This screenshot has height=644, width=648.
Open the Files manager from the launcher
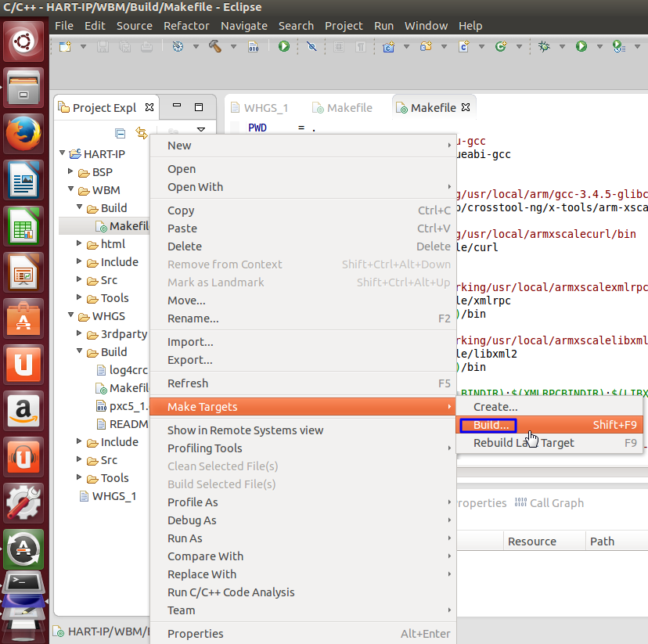click(x=24, y=88)
